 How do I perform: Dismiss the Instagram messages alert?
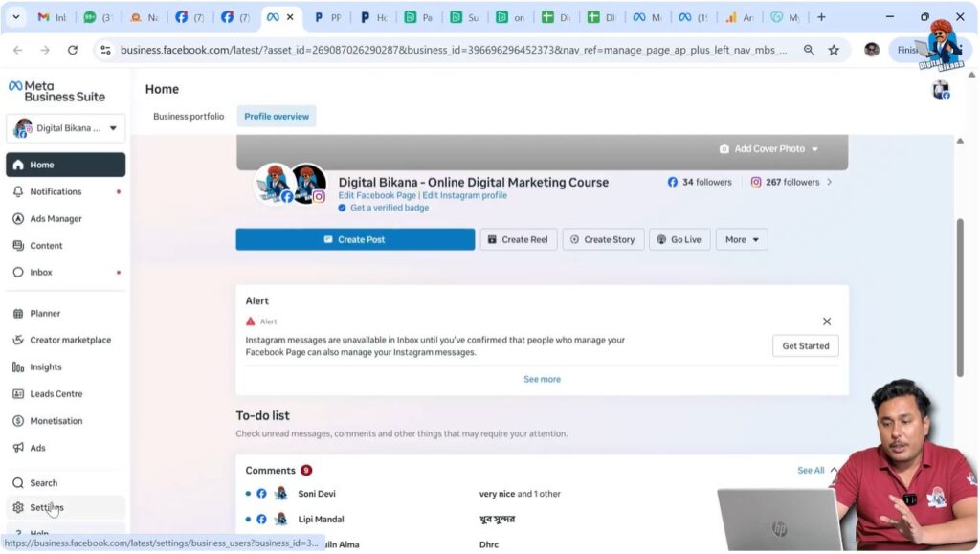[x=827, y=321]
